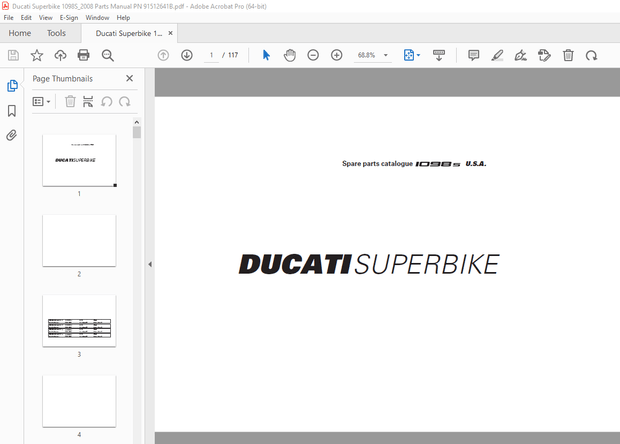Rotate thumbnail clockwise

click(x=125, y=102)
